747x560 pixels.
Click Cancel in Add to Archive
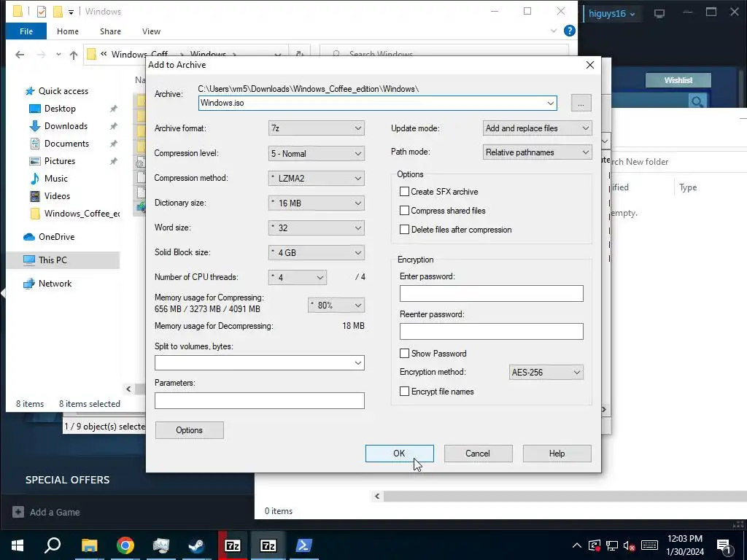pyautogui.click(x=478, y=454)
